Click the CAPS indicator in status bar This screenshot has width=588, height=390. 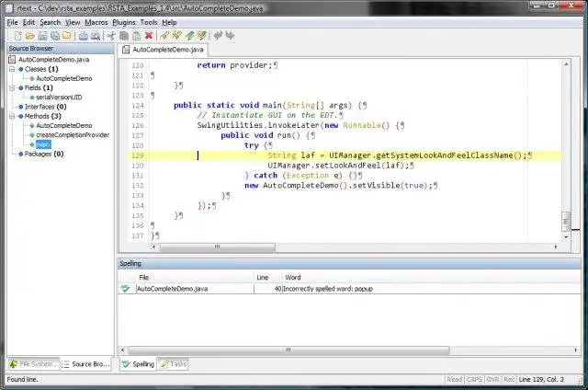click(474, 380)
